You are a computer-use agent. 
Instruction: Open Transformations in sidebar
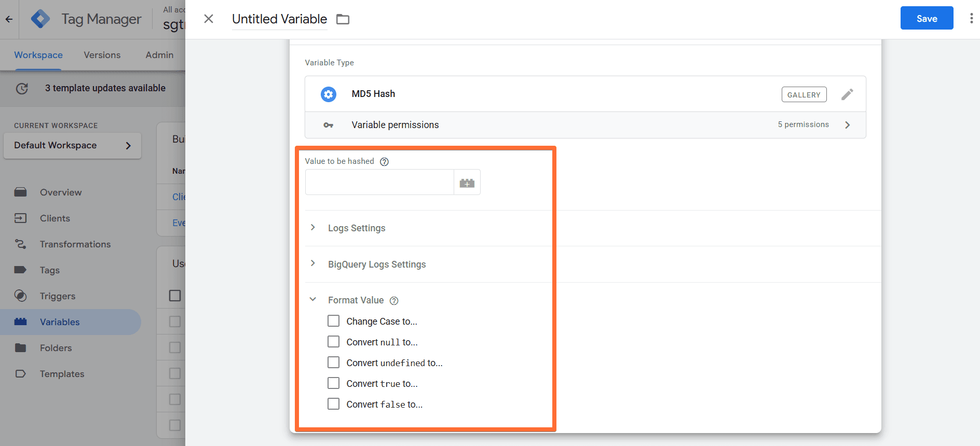75,244
